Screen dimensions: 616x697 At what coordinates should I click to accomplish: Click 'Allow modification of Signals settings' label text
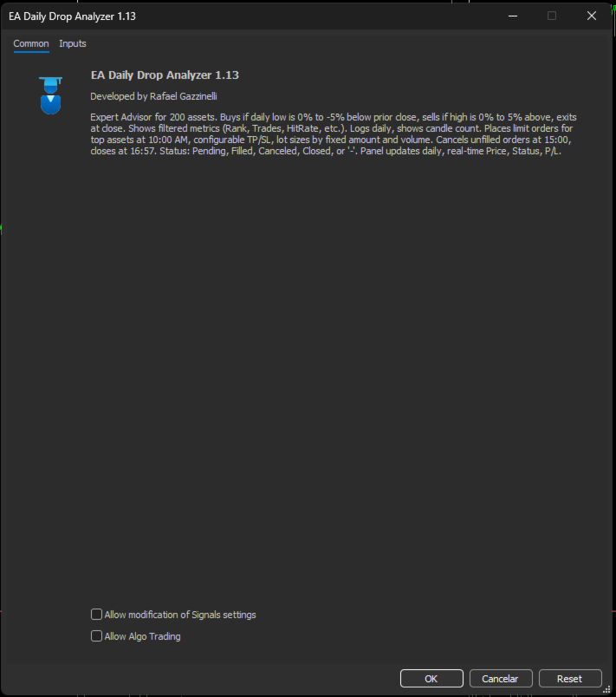(x=180, y=615)
